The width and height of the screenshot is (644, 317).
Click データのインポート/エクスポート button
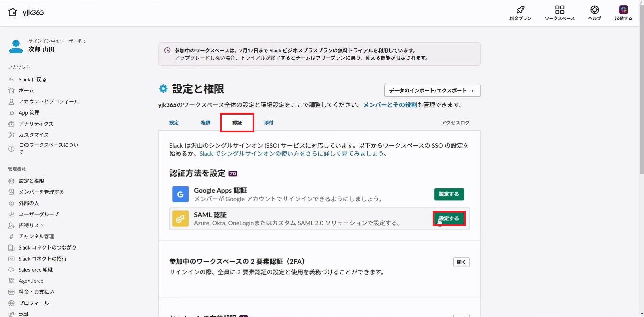[x=432, y=91]
